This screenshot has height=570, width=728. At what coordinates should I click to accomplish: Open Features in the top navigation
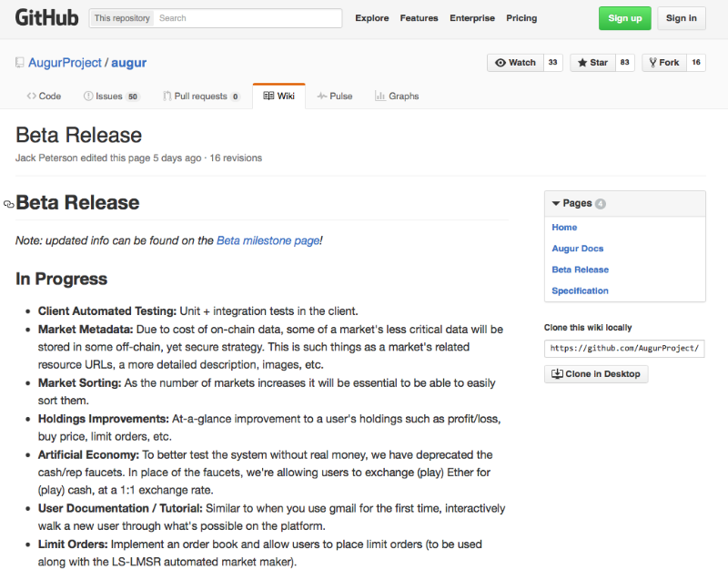pyautogui.click(x=419, y=18)
